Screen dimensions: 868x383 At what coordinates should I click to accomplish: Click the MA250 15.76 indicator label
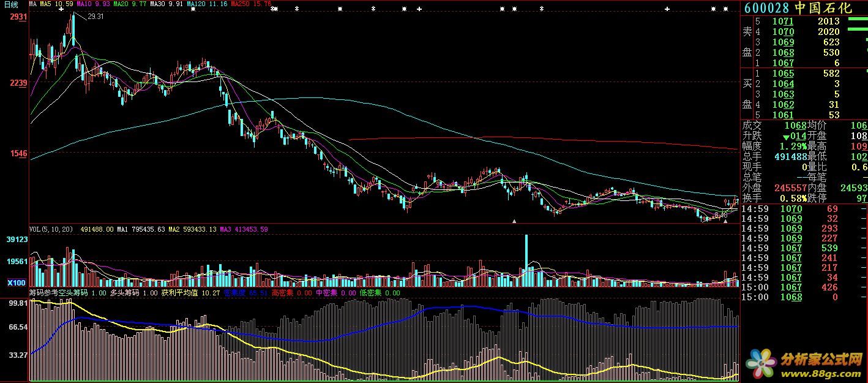coord(251,4)
